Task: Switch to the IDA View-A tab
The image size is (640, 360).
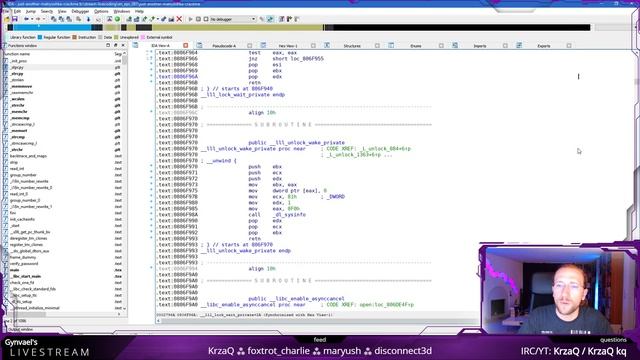Action: coord(160,46)
